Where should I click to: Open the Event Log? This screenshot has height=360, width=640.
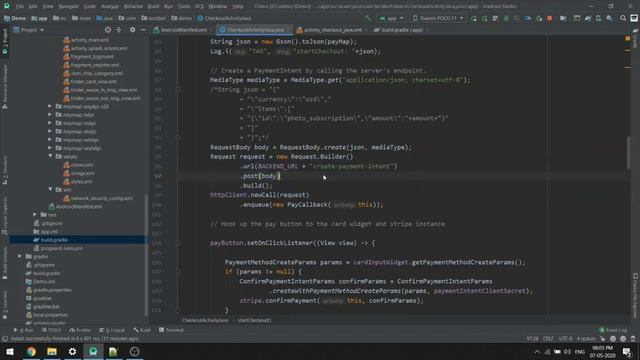tap(613, 330)
